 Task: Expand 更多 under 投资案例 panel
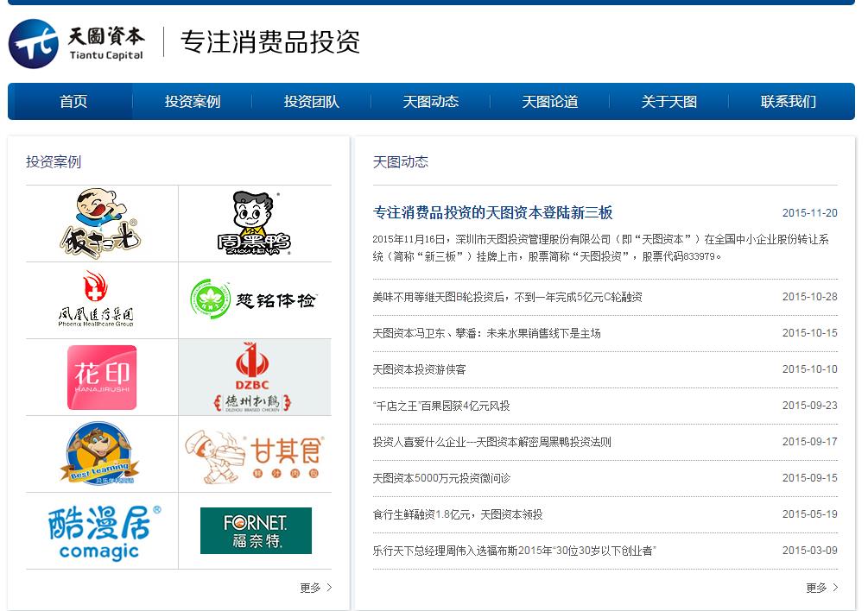tap(315, 587)
